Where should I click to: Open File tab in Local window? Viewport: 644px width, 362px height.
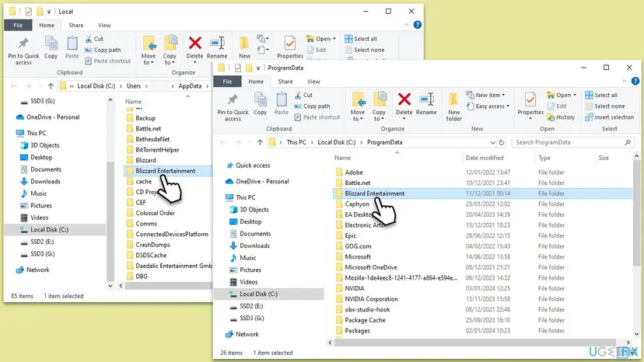tap(18, 25)
